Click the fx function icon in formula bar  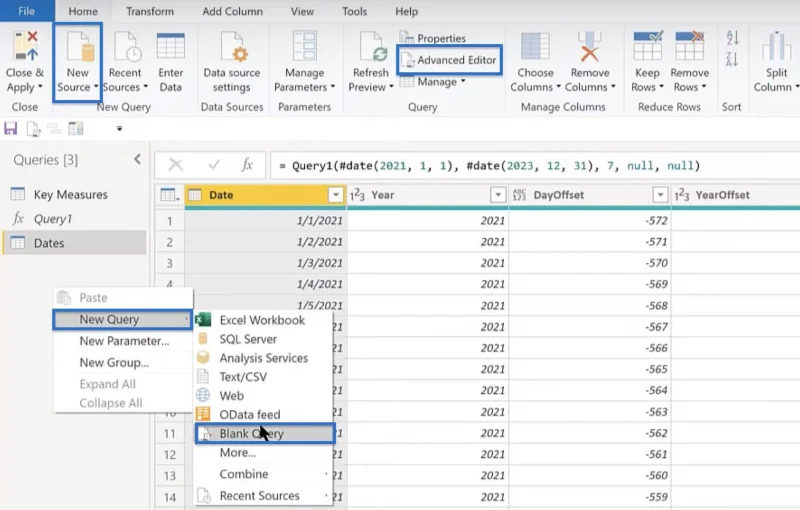247,165
